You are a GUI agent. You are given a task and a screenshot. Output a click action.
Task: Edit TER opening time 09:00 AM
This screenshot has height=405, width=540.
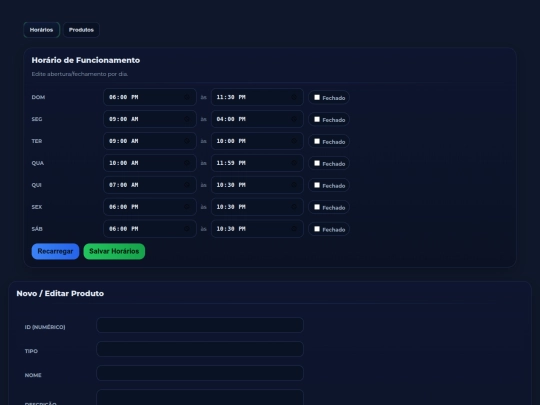(150, 141)
